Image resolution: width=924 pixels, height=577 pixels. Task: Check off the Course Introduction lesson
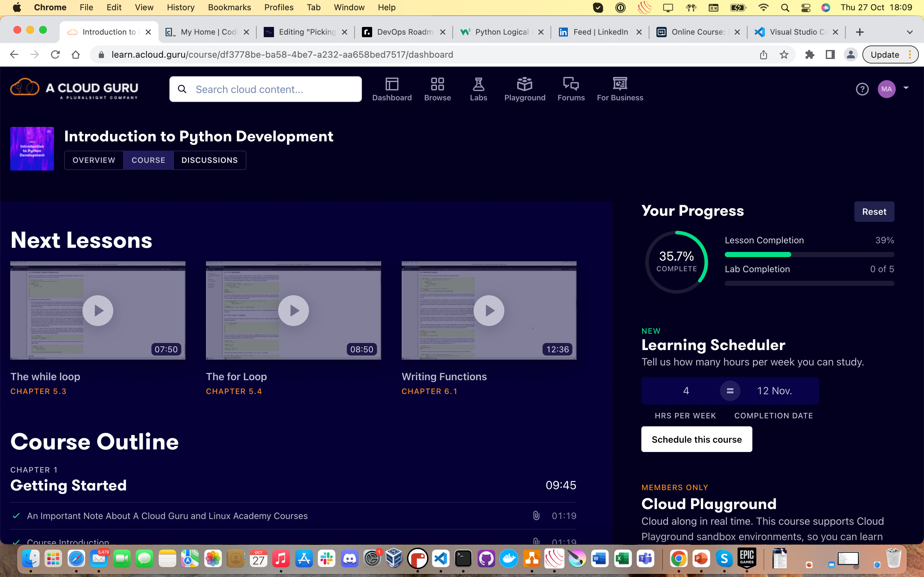tap(16, 541)
